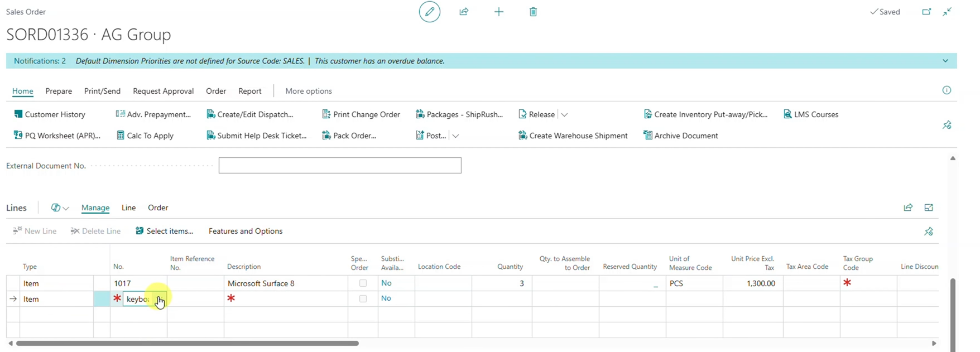Click Print Change Order
The height and width of the screenshot is (352, 980).
(x=361, y=114)
